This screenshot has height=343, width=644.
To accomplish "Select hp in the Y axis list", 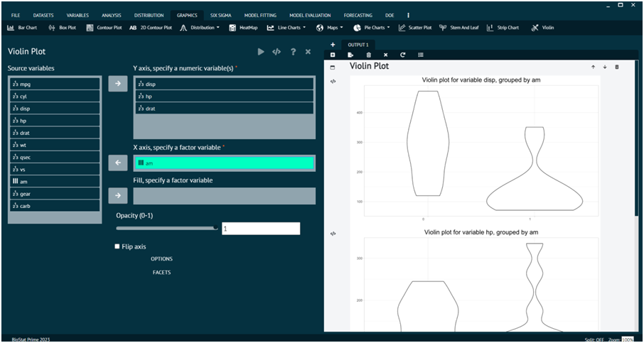I will [x=224, y=96].
